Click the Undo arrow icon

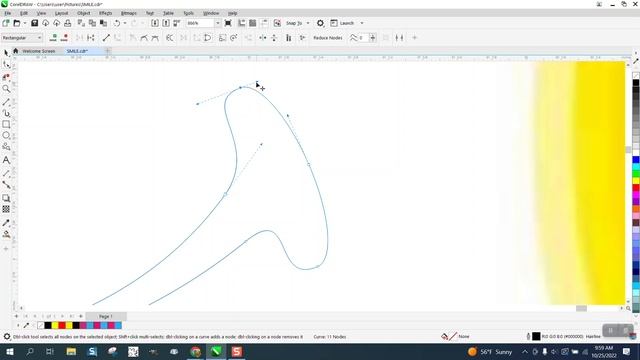point(117,23)
